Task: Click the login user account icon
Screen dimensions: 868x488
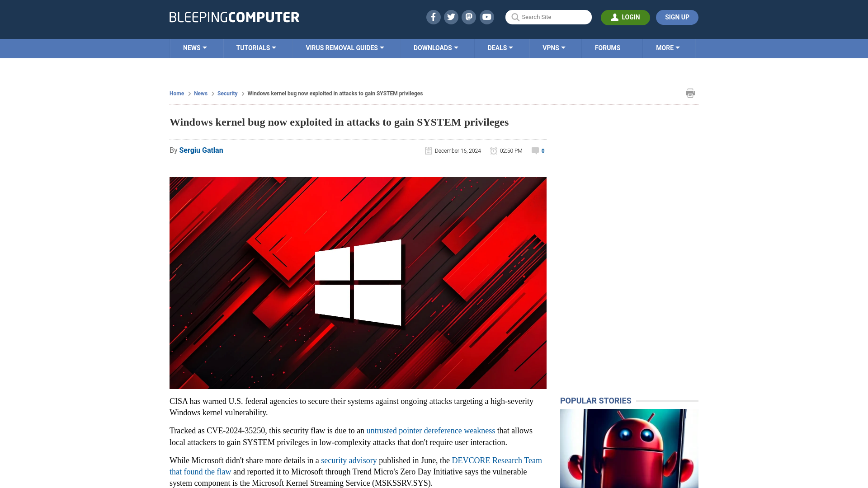Action: (x=615, y=17)
